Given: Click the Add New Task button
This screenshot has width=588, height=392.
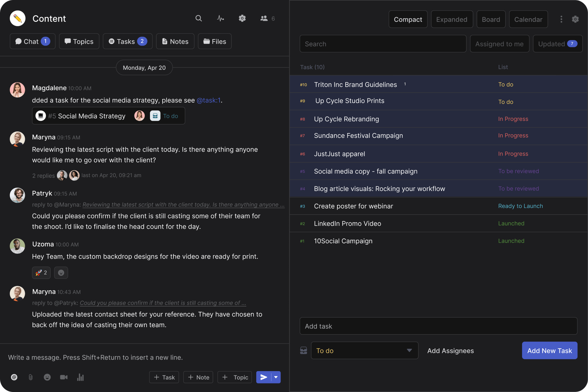Looking at the screenshot, I should [x=550, y=351].
